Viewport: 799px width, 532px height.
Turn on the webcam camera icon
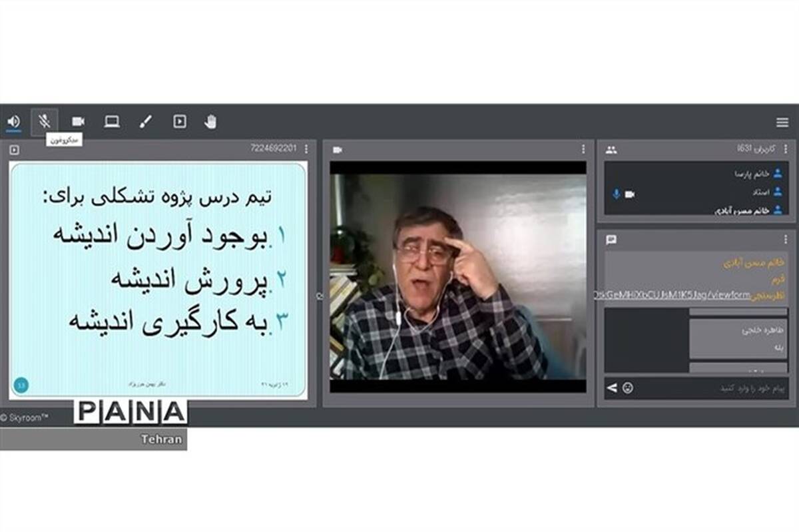pyautogui.click(x=78, y=122)
